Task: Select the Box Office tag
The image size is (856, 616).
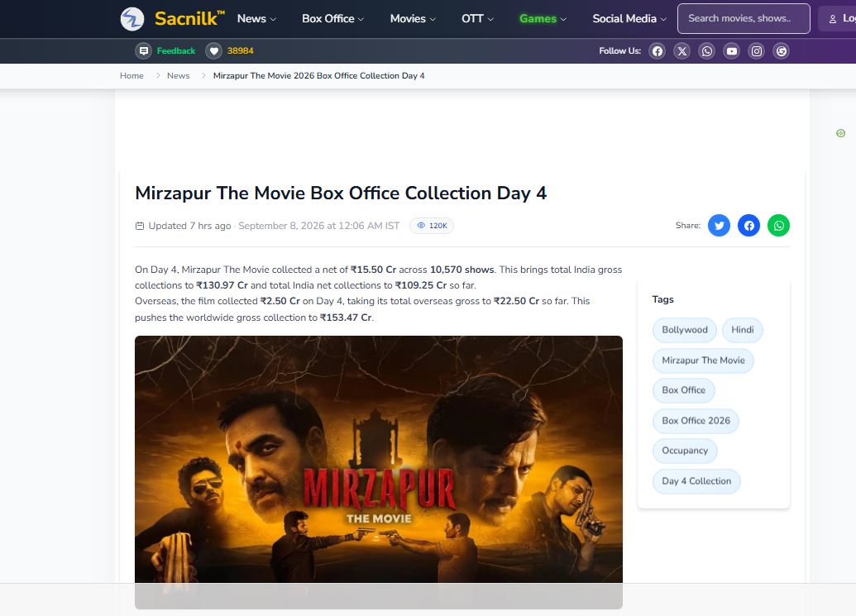Action: point(683,390)
